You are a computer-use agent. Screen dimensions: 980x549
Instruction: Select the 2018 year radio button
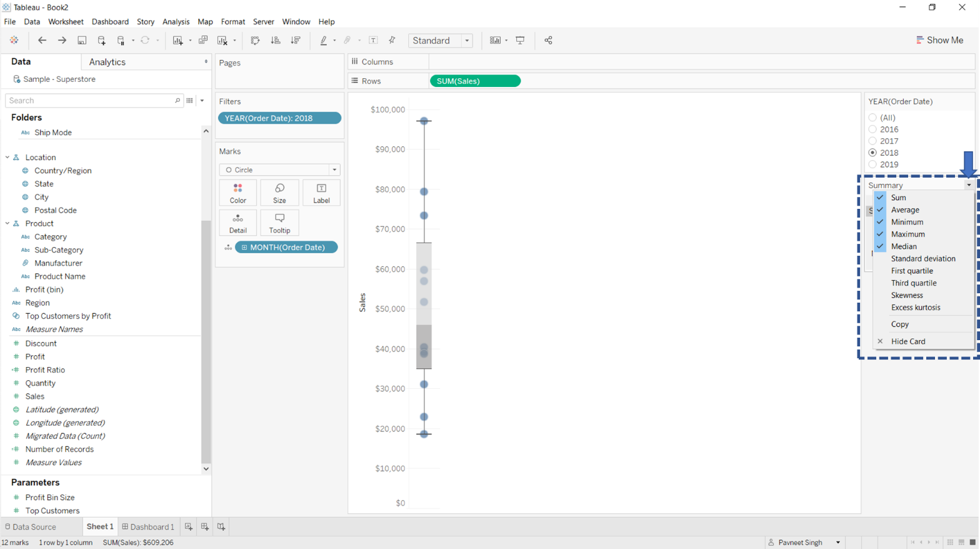(x=872, y=153)
